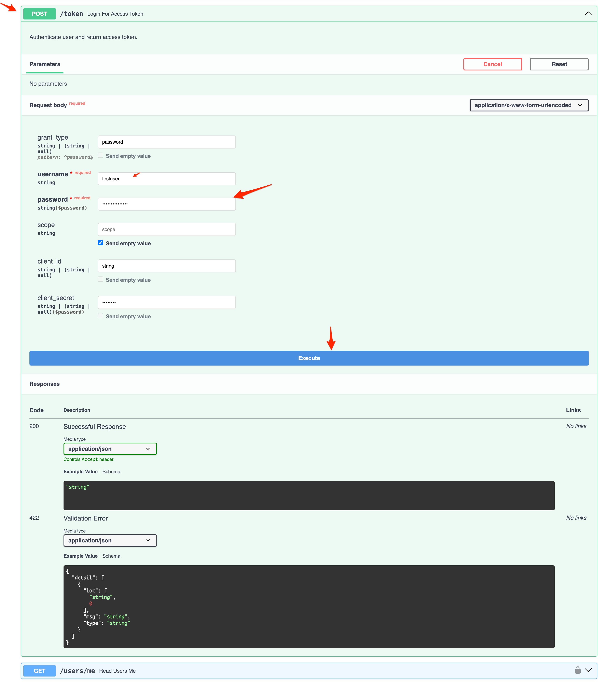Click the Reset button
Screen dimensions: 616x683
click(x=559, y=64)
